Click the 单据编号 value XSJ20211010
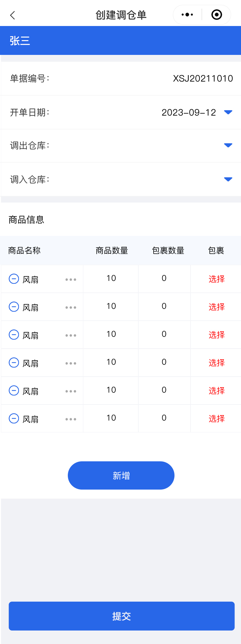Viewport: 241px width, 644px height. (x=203, y=78)
